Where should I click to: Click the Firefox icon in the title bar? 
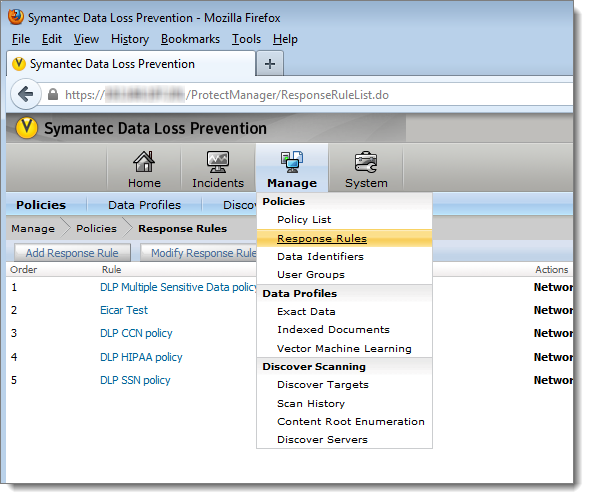pos(16,17)
